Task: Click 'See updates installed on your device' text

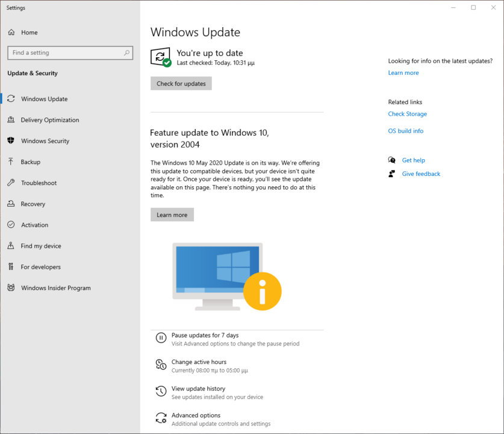Action: pyautogui.click(x=217, y=397)
